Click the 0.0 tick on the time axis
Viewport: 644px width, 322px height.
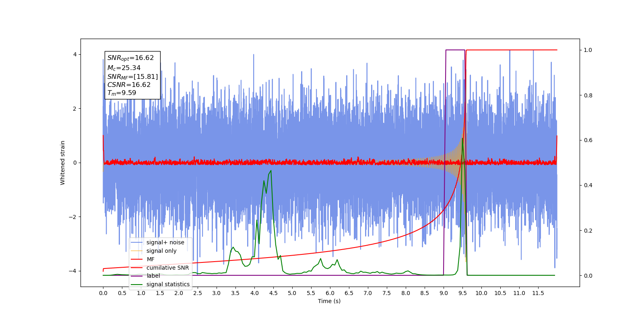tap(103, 293)
